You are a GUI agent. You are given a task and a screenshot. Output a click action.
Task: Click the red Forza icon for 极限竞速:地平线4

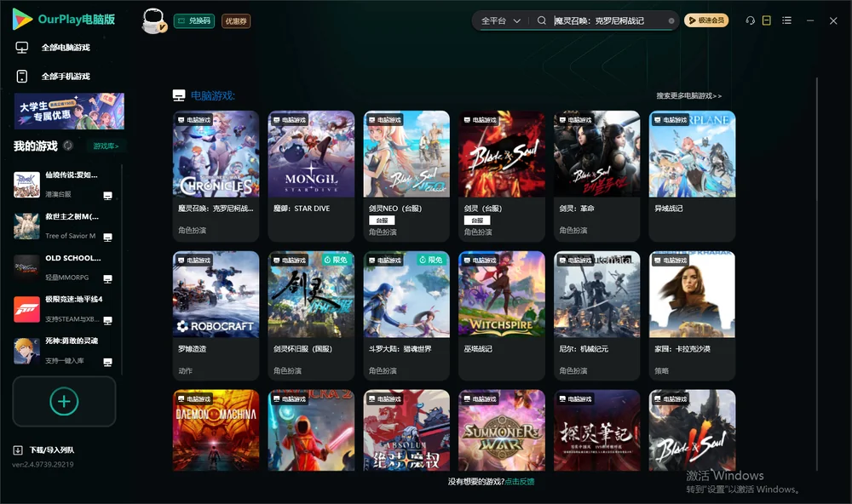tap(26, 309)
